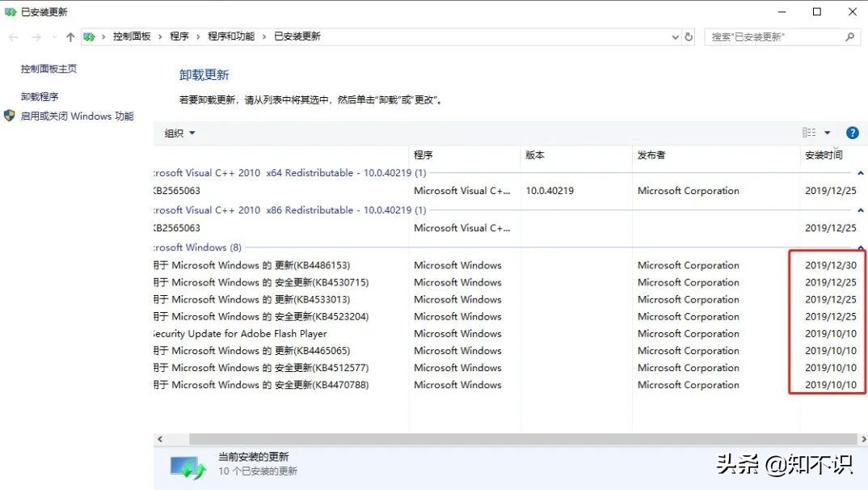Open the 组织 dropdown menu

(x=179, y=133)
